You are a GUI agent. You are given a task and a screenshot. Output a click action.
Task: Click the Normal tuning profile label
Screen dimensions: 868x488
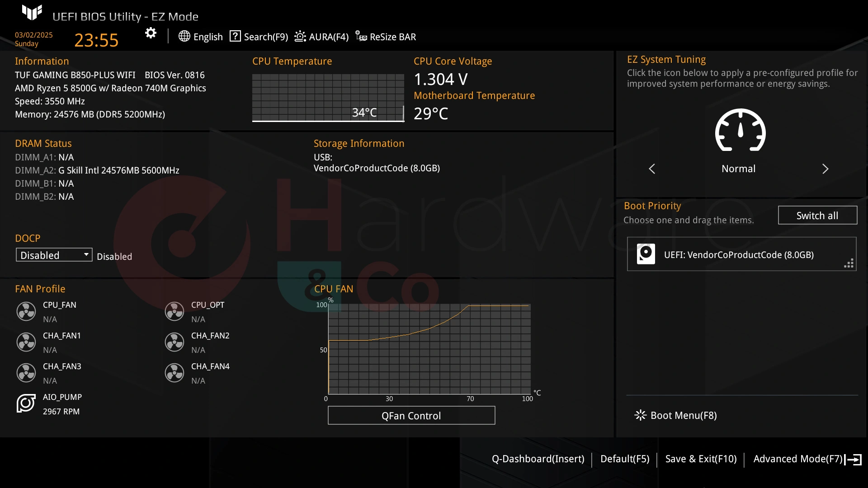(738, 169)
